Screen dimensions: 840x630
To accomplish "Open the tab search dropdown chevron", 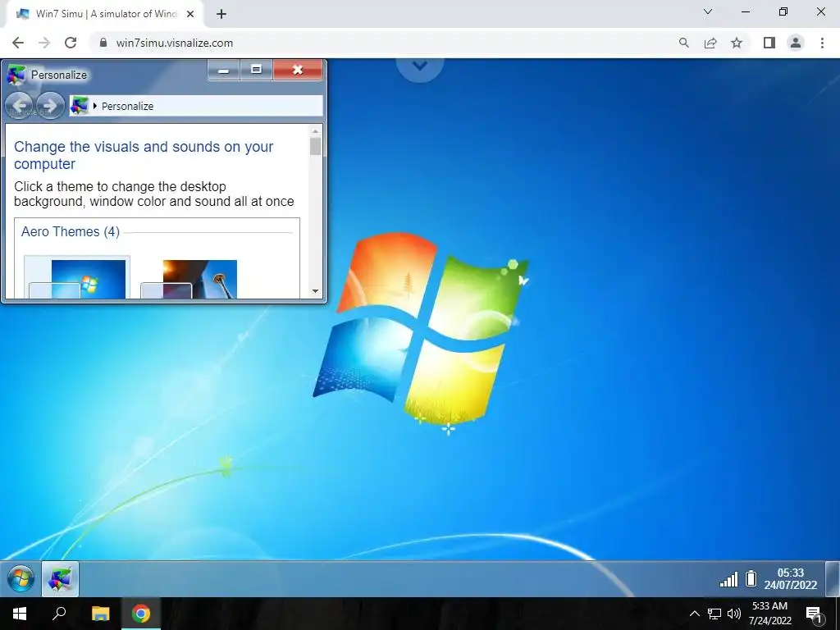I will [708, 11].
